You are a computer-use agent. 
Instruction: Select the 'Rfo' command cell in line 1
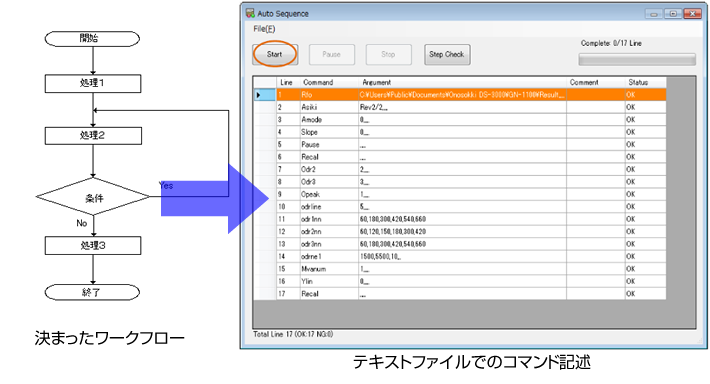coord(329,95)
